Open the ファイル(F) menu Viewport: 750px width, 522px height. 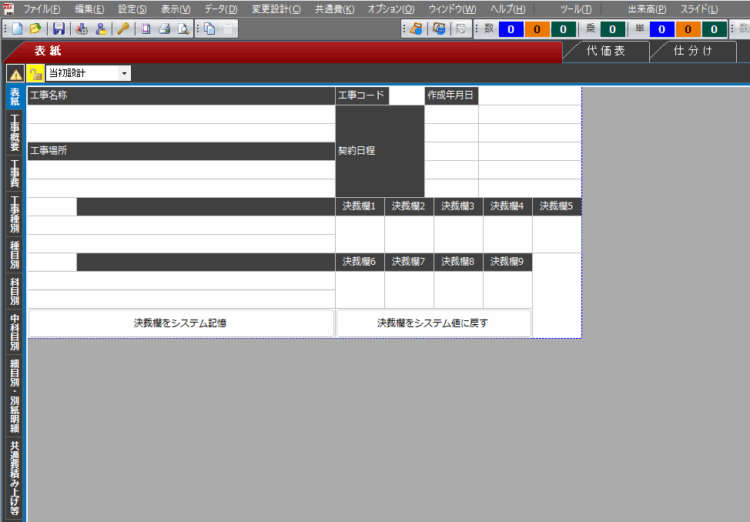[x=41, y=9]
